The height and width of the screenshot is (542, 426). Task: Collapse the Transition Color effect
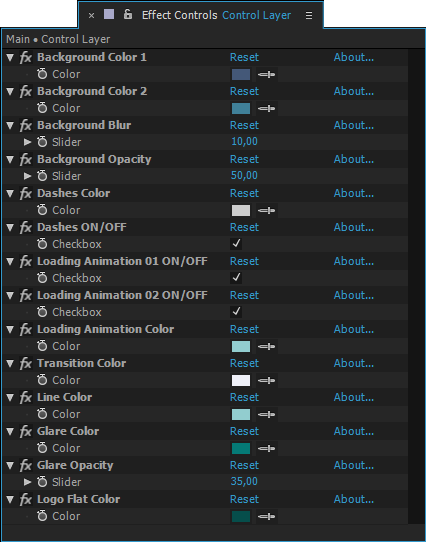(x=10, y=363)
